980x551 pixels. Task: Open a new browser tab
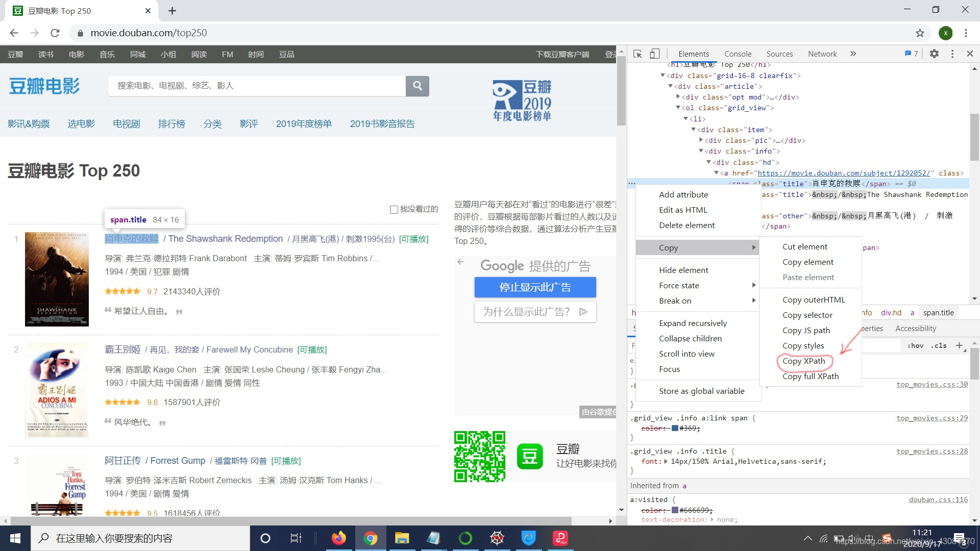(x=172, y=11)
